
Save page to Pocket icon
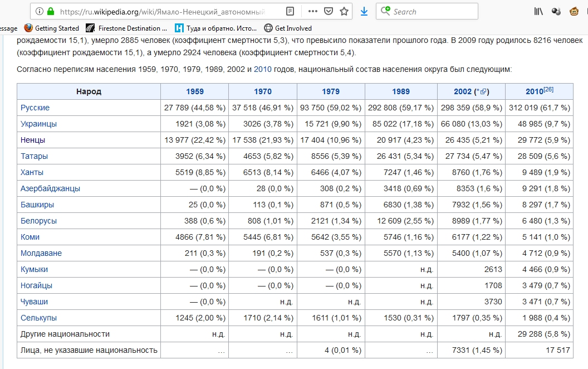pyautogui.click(x=329, y=11)
